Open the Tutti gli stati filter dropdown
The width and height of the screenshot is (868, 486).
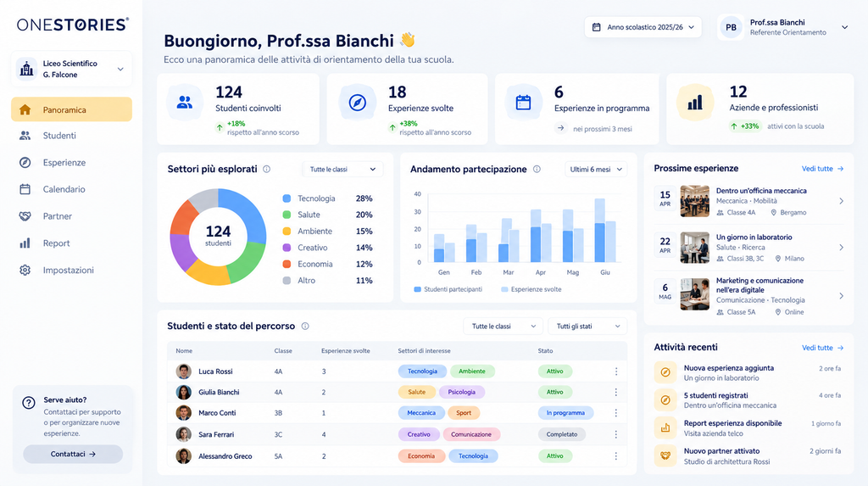(x=587, y=327)
